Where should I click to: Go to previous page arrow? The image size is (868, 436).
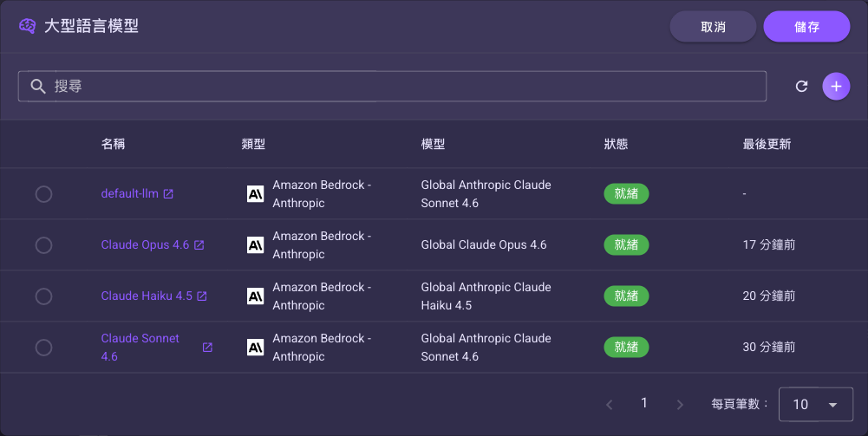(609, 405)
